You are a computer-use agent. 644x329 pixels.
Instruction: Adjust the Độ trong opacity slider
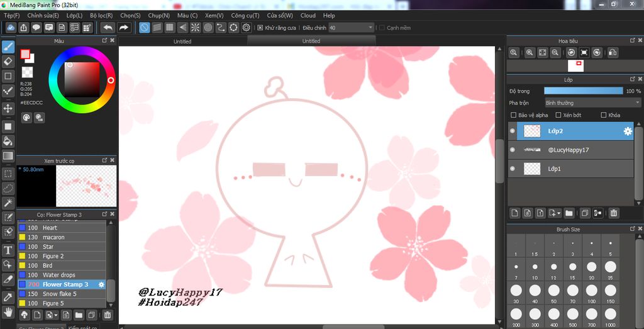[583, 91]
